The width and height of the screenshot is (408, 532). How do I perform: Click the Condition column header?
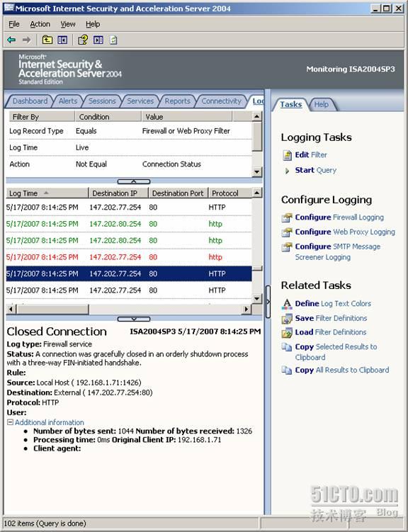point(108,117)
